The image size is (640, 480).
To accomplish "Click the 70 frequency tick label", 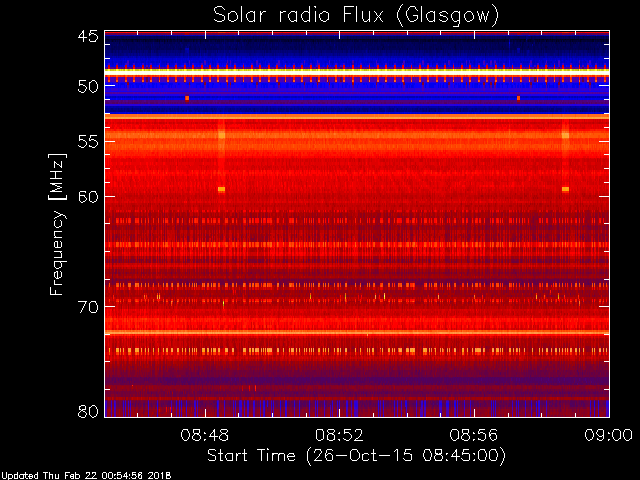I will (x=88, y=307).
